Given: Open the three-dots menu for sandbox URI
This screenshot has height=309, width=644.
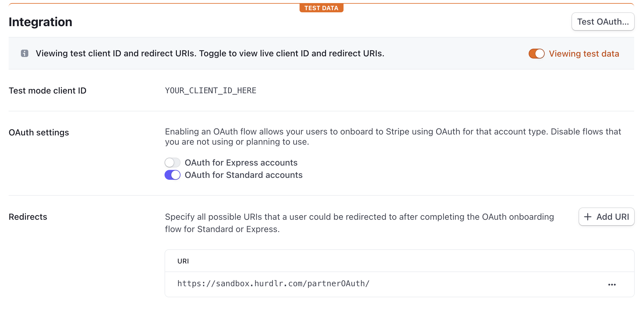Looking at the screenshot, I should pos(612,285).
